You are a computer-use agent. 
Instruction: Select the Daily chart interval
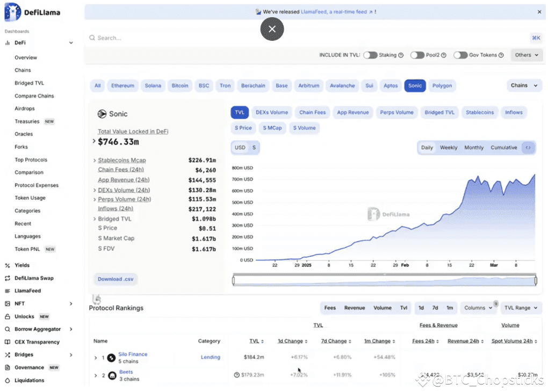click(427, 148)
